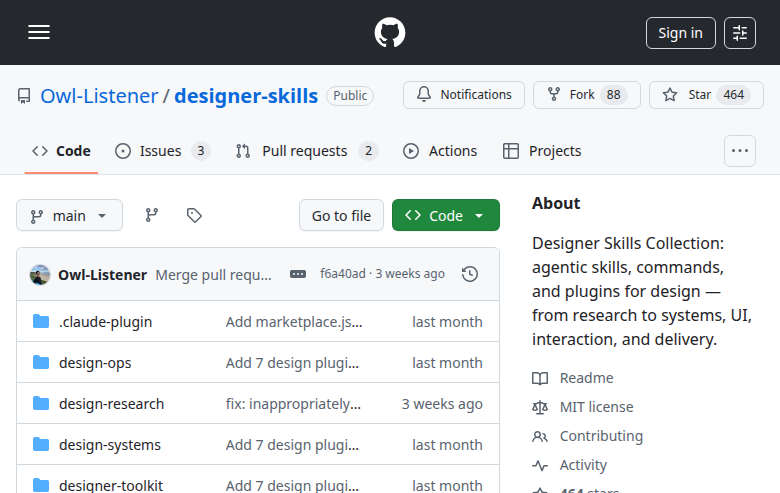Viewport: 780px width, 493px height.
Task: Click Sign in button
Action: pos(681,33)
